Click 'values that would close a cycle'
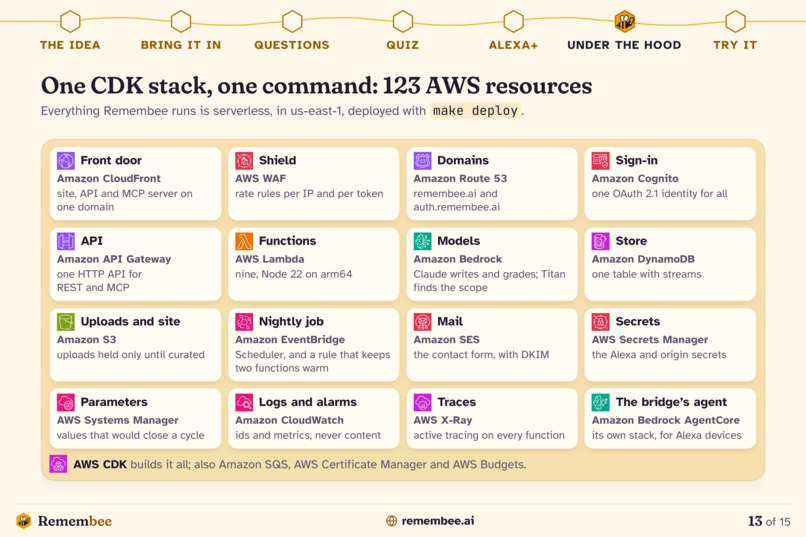806x537 pixels. pos(131,435)
